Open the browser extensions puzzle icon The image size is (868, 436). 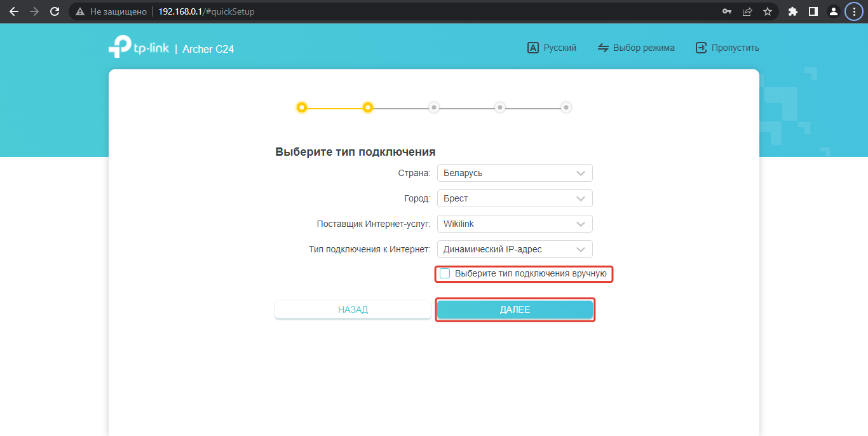coord(793,11)
